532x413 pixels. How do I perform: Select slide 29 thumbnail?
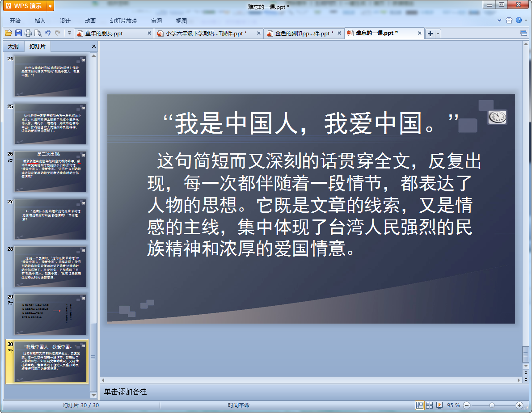(50, 315)
